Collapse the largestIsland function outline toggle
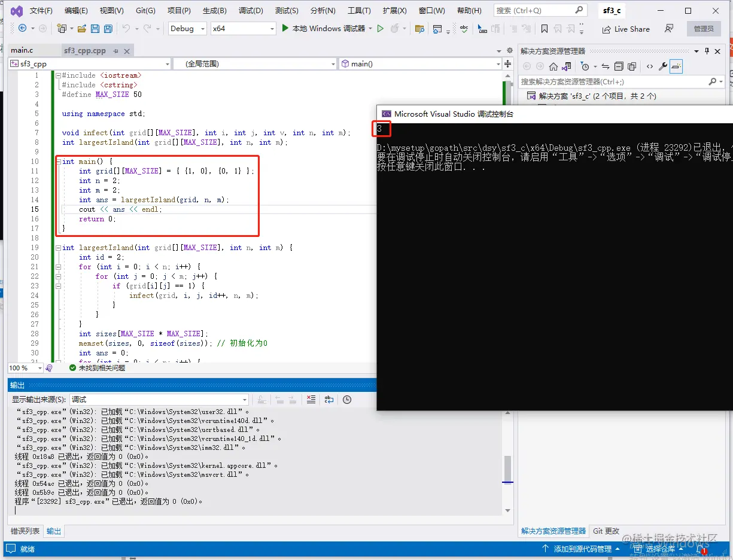Screen dimensions: 733x560 pyautogui.click(x=58, y=248)
